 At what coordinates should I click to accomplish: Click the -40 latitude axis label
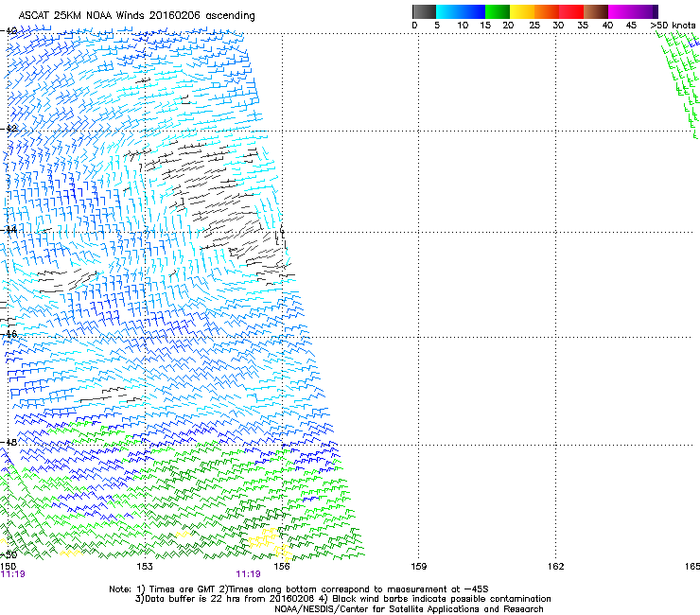coord(9,31)
